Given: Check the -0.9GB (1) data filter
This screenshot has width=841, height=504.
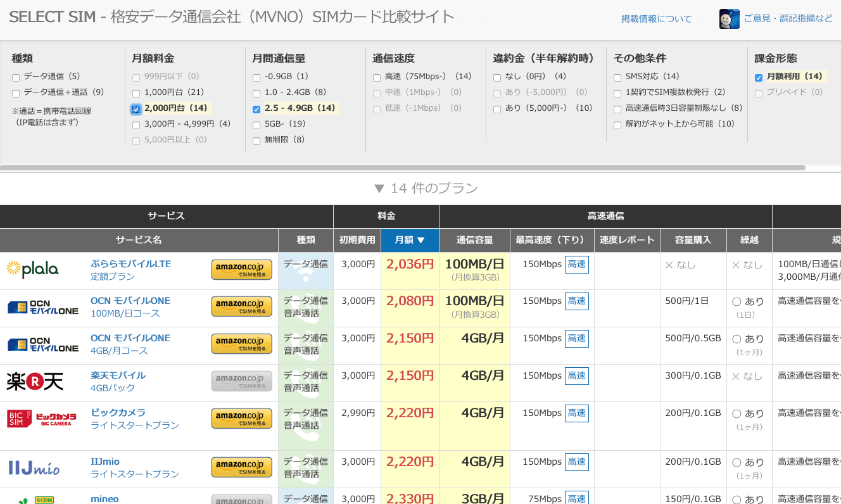Looking at the screenshot, I should coord(256,77).
